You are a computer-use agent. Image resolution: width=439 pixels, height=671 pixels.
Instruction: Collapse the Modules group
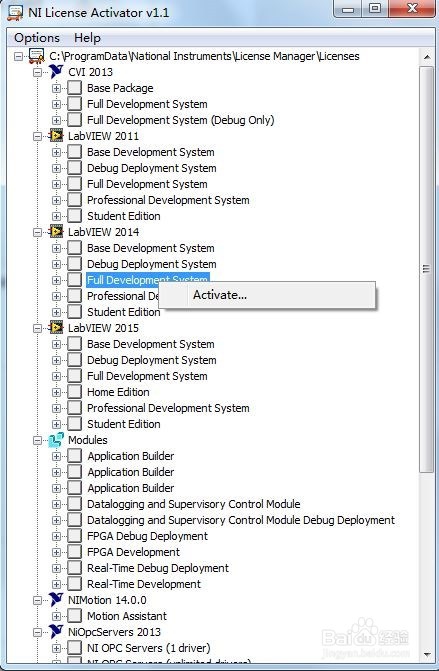[38, 440]
